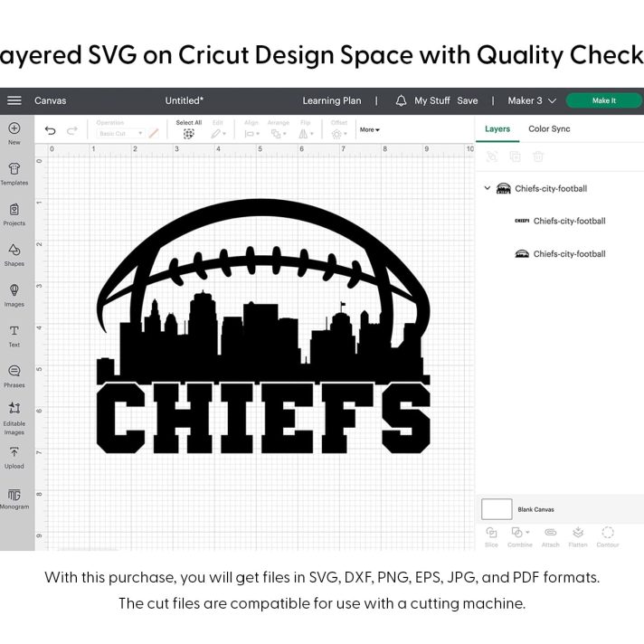Click the group layers icon

click(x=492, y=156)
